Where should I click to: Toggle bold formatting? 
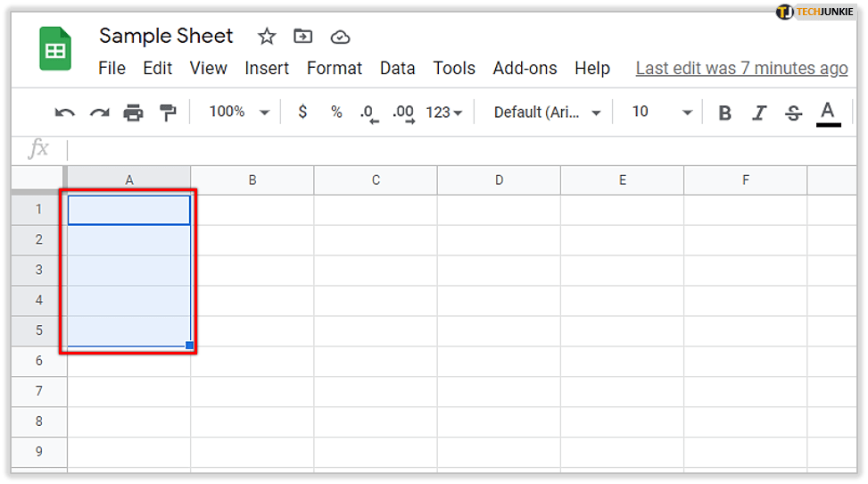pyautogui.click(x=725, y=113)
